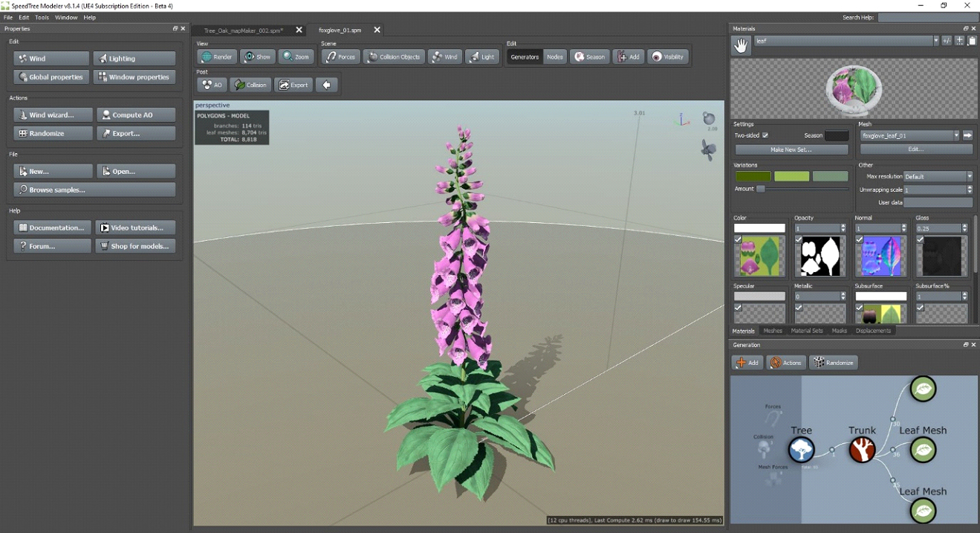Toggle the Visibility eye button
Image resolution: width=980 pixels, height=533 pixels.
[x=667, y=56]
